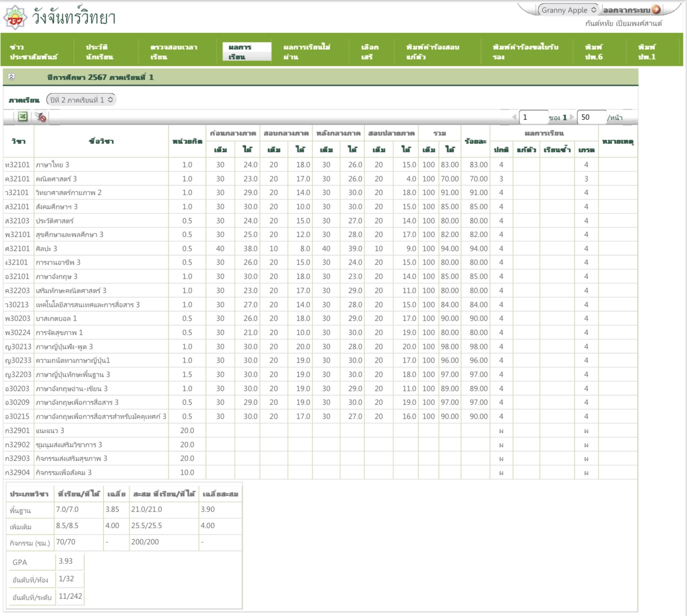Click the 98.00 percentage for ภาษาญี่ปุ่นฟัง-พูด 3
Screen dimensions: 687x616
click(x=478, y=347)
